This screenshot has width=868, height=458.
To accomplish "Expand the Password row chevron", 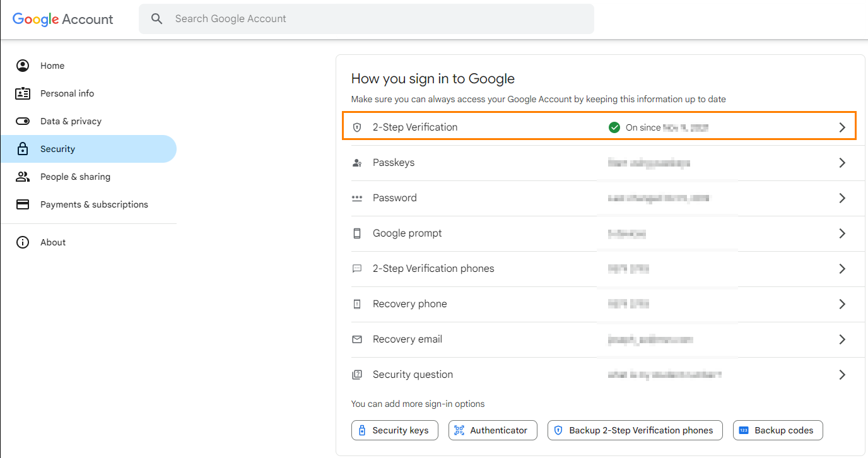I will 842,198.
